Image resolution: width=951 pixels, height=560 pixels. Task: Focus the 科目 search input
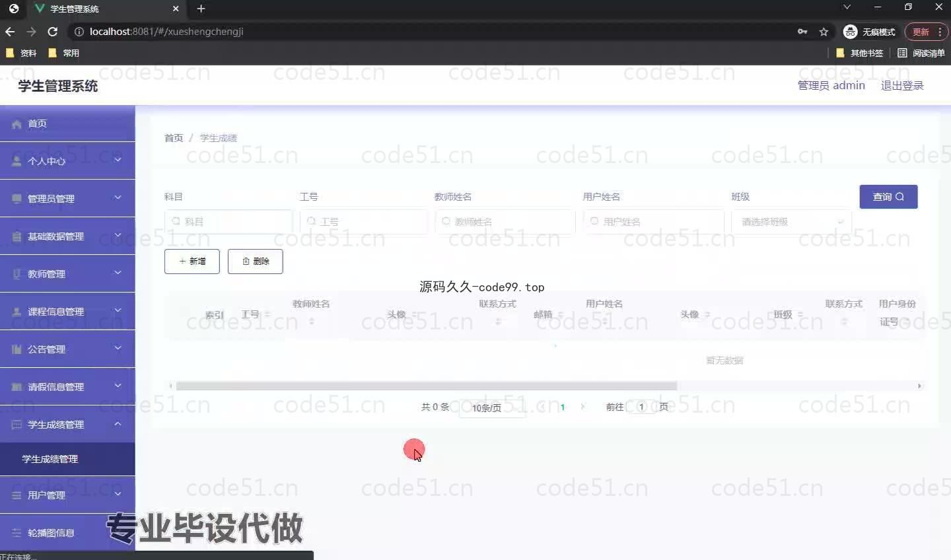(x=229, y=222)
